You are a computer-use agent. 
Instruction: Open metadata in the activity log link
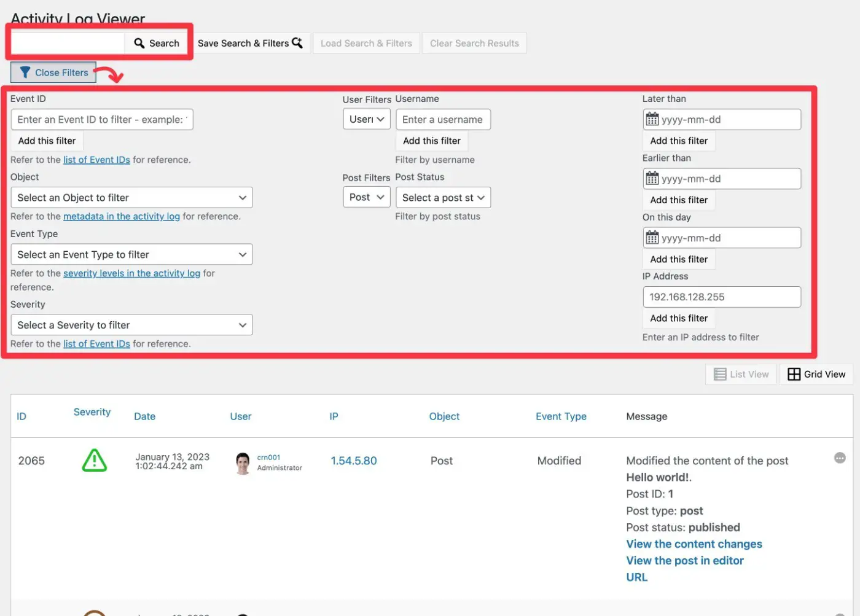[122, 216]
